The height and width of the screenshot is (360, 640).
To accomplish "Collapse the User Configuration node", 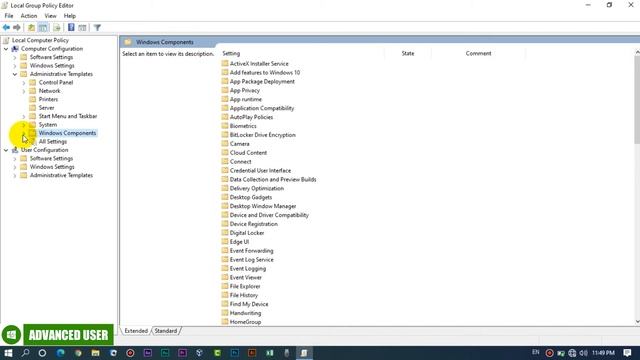I will point(6,150).
